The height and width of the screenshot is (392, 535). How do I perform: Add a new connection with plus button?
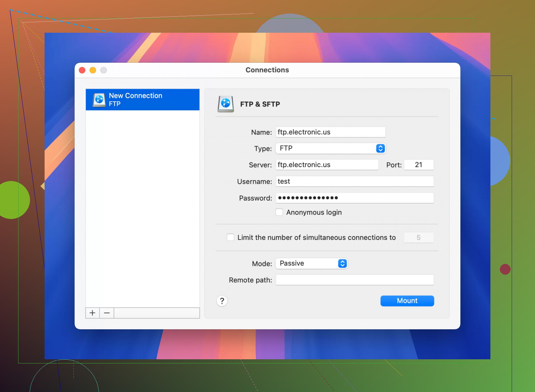(x=92, y=313)
